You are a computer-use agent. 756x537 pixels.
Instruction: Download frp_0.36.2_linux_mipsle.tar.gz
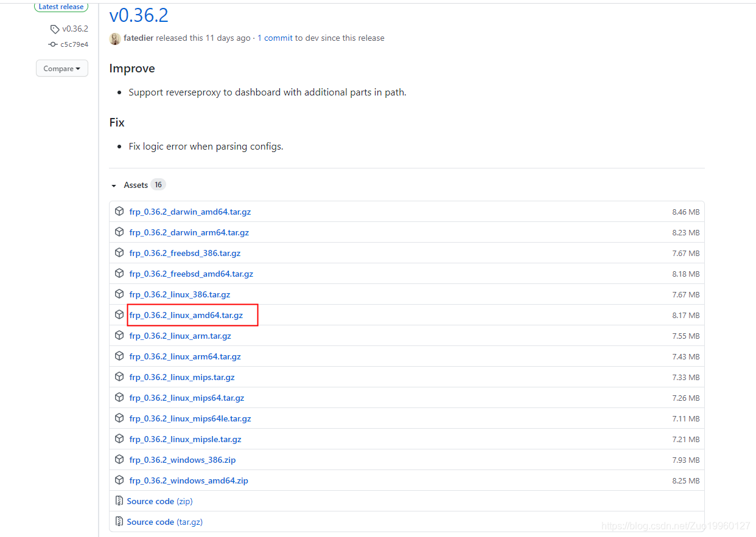click(x=185, y=439)
